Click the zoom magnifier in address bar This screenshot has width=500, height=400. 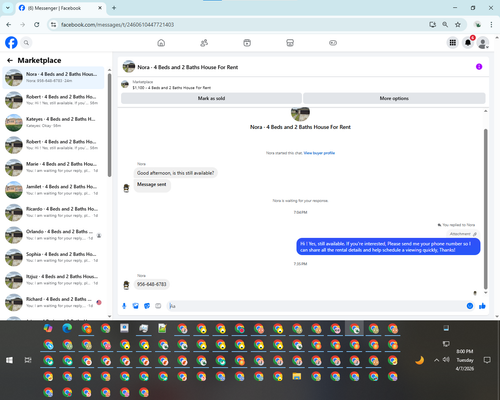pos(445,24)
